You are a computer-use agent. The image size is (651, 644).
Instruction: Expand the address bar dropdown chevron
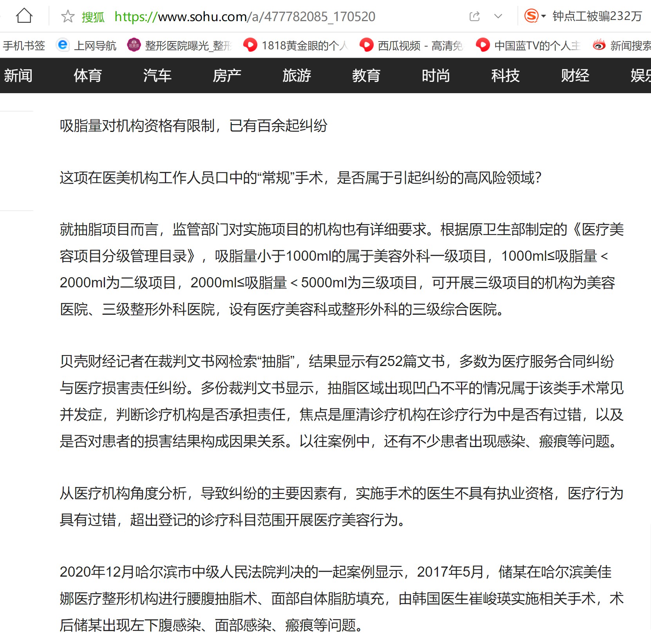click(x=498, y=16)
